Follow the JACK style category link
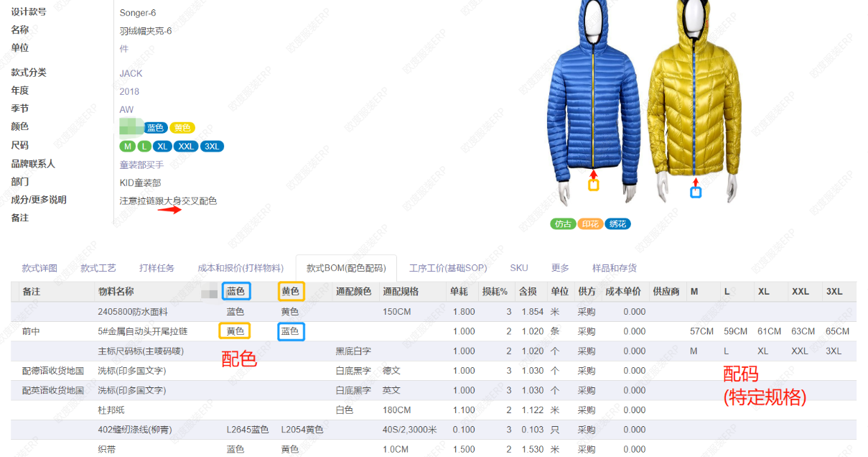868x457 pixels. click(x=131, y=73)
